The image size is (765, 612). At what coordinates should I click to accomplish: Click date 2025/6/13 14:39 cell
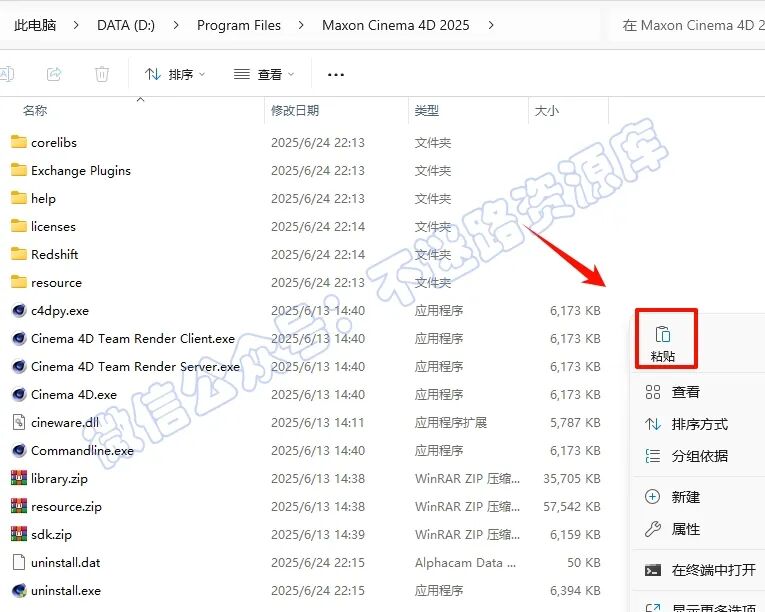[x=318, y=534]
